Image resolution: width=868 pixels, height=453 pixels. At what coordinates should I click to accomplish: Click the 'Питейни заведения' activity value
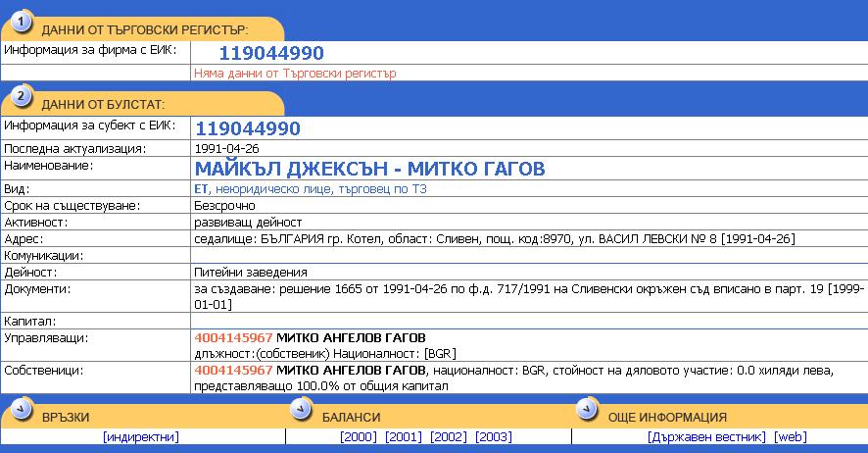coord(251,273)
